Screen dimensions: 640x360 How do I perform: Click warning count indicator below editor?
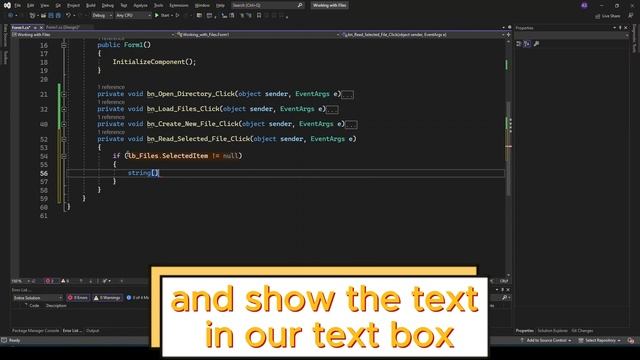[x=65, y=281]
